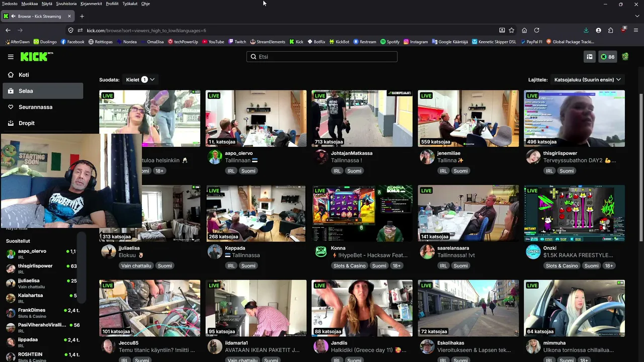Image resolution: width=644 pixels, height=362 pixels.
Task: Open Muokkaa menu
Action: point(30,4)
